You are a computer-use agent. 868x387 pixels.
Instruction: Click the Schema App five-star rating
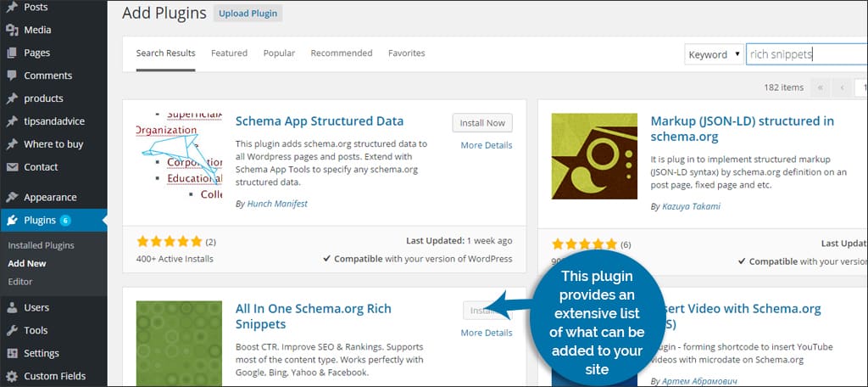tap(170, 241)
